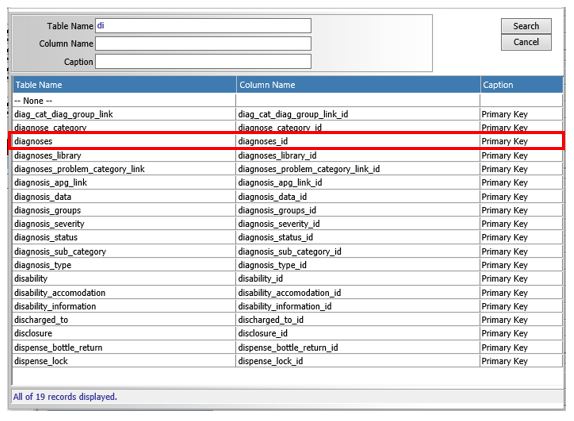
Task: Choose the diagnosis_type row
Action: 288,265
